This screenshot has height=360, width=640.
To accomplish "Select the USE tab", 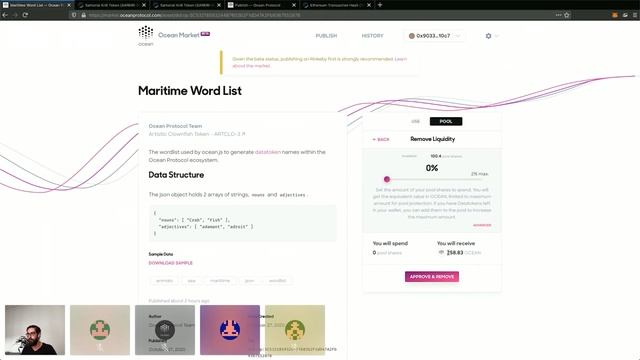I will pos(415,121).
